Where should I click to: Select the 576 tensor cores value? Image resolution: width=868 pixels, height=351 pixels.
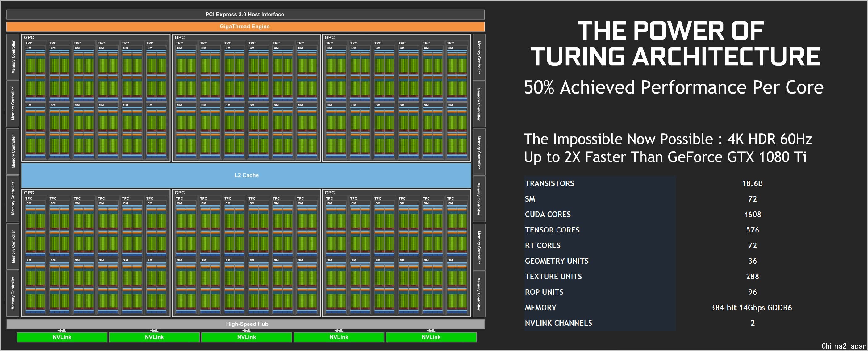point(752,230)
